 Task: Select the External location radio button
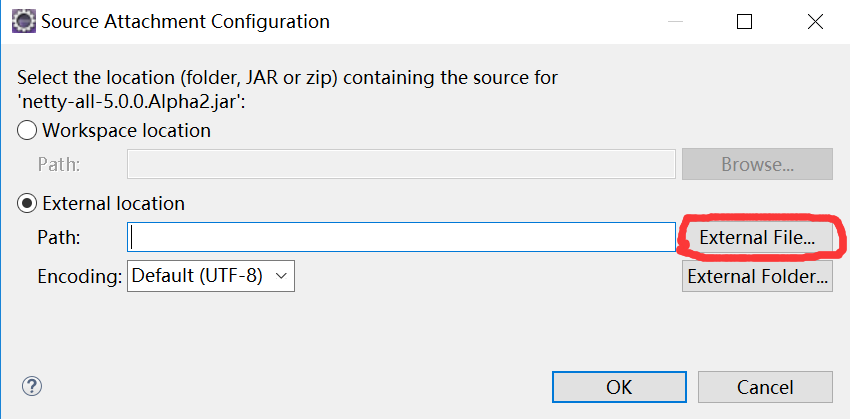(27, 203)
